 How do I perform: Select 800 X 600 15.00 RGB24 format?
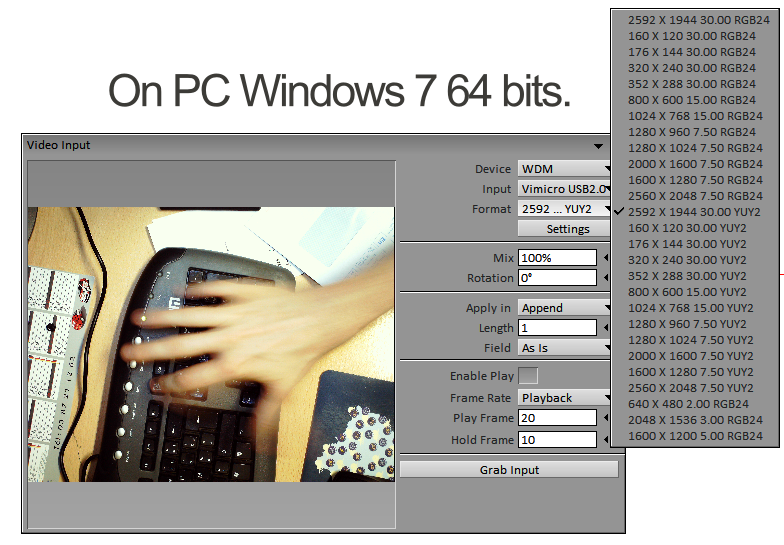point(695,100)
